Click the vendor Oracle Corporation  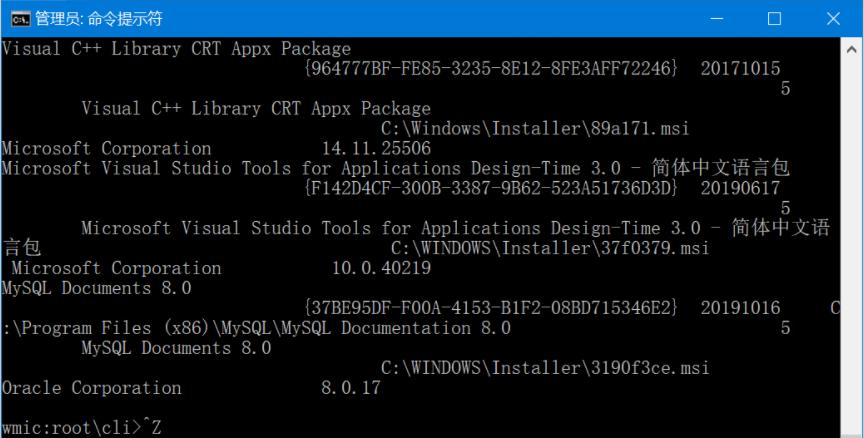pos(91,387)
